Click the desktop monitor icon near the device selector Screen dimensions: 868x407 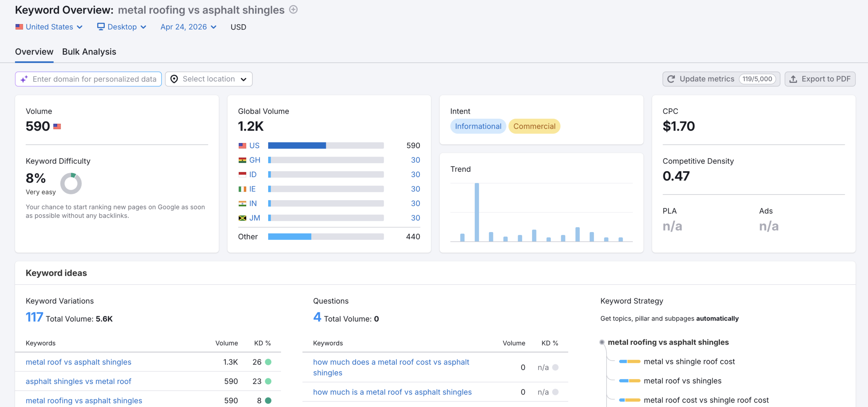(100, 26)
